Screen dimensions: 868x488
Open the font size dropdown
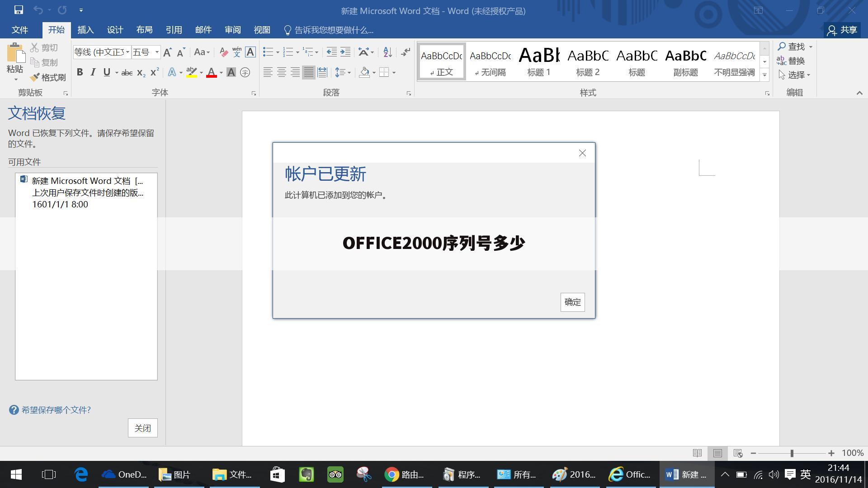(x=157, y=52)
